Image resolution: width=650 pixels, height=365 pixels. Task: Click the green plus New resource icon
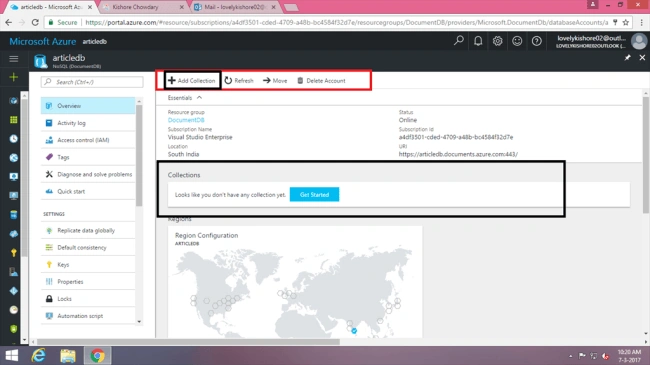[14, 77]
